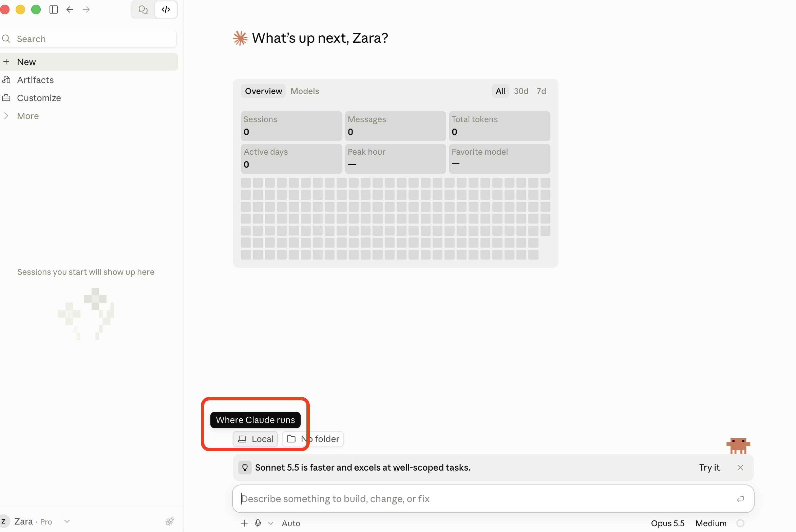Click Try it for Sonnet 5.5
796x532 pixels.
[709, 468]
